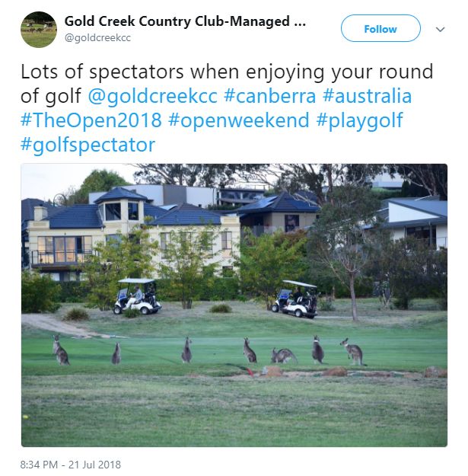The width and height of the screenshot is (468, 476).
Task: Open the #australia hashtag
Action: (367, 96)
